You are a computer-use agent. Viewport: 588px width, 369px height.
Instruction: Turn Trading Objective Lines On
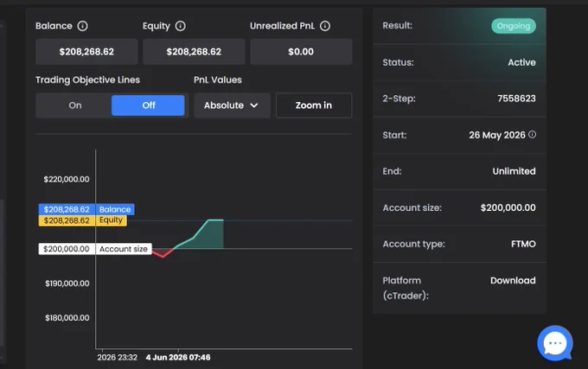[75, 105]
